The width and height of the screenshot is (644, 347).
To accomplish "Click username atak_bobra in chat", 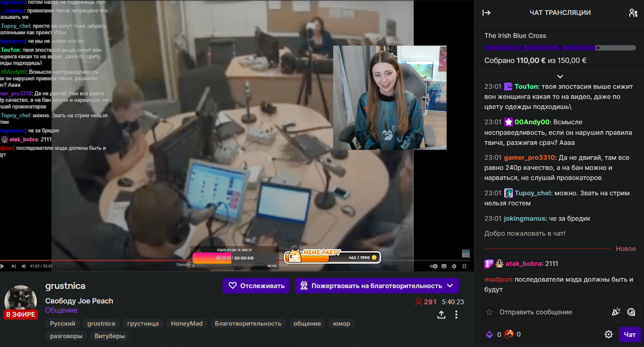I will (x=523, y=264).
